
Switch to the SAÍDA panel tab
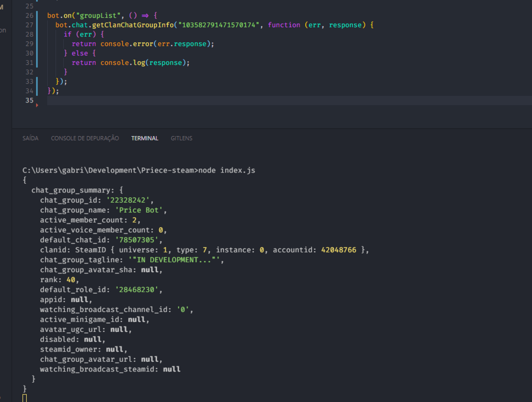(x=30, y=138)
